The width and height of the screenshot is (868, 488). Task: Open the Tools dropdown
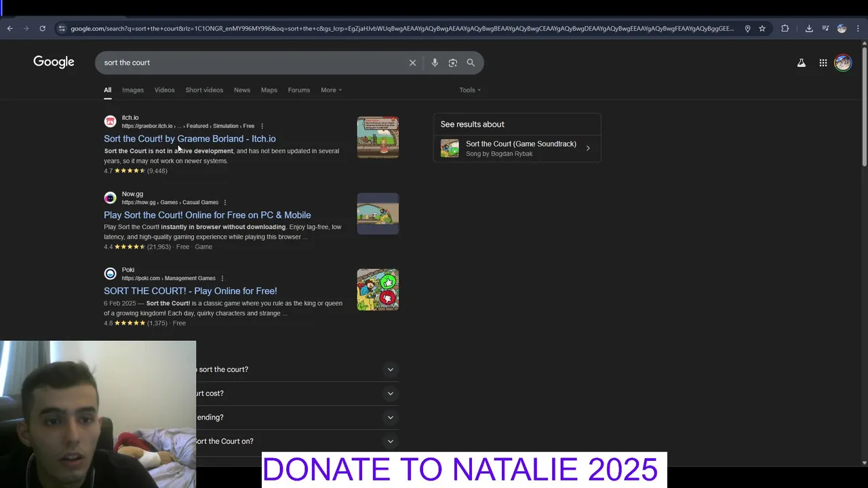point(470,90)
